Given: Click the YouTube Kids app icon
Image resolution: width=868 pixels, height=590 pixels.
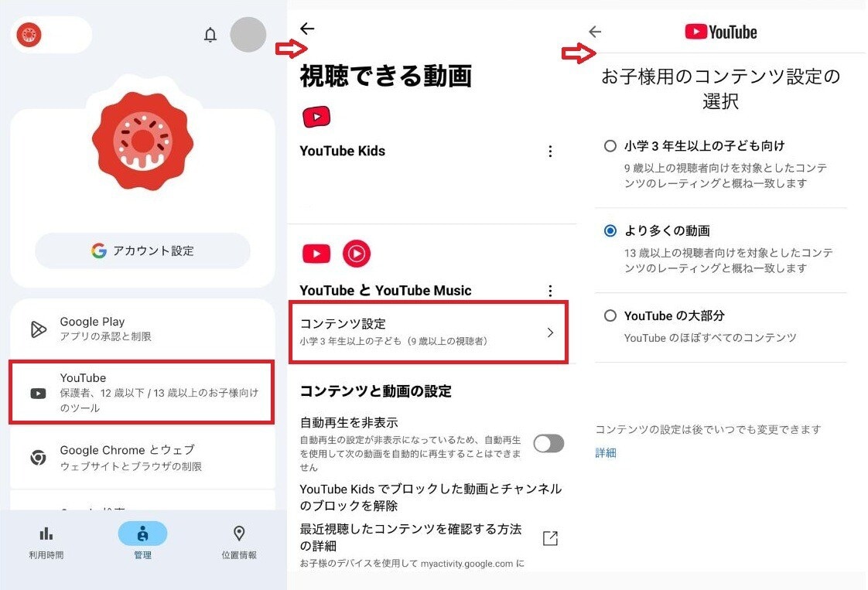Looking at the screenshot, I should click(316, 117).
